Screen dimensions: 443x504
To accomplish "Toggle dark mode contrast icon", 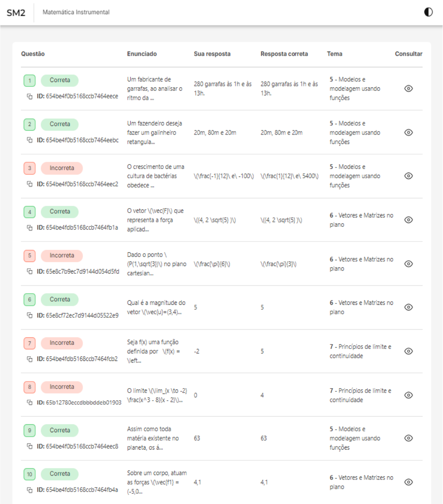I will (x=428, y=12).
